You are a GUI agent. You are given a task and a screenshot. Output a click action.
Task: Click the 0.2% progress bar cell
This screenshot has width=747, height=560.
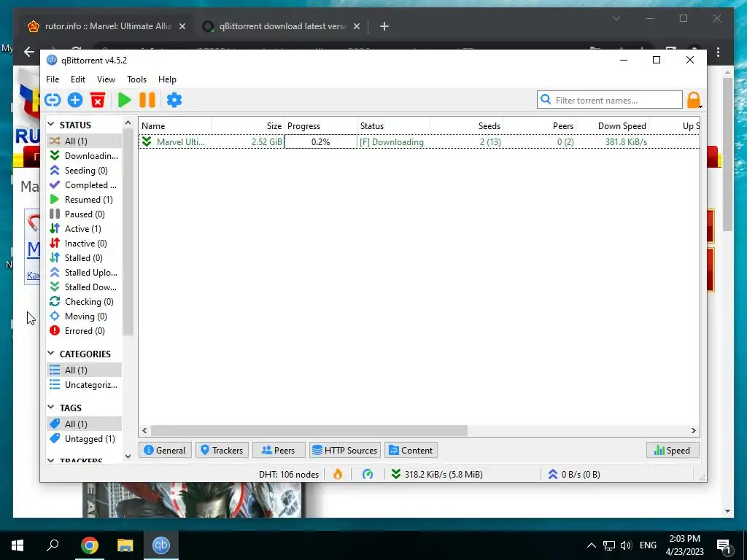(x=320, y=142)
